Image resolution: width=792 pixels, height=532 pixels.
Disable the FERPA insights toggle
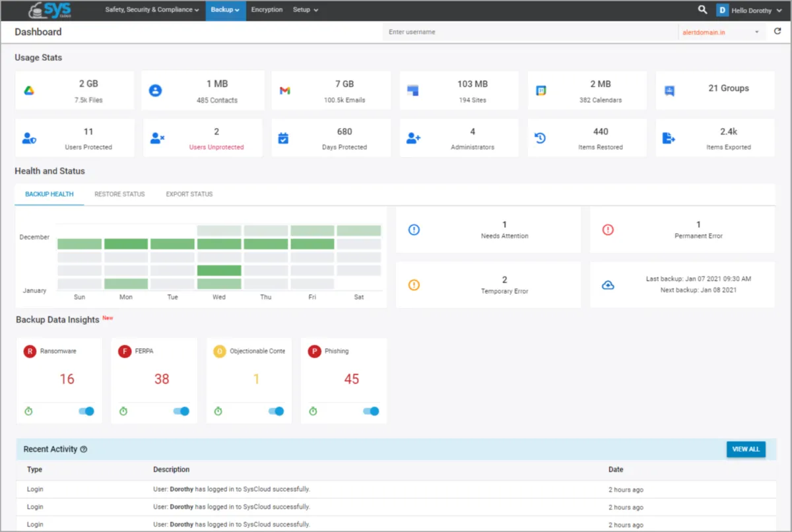pyautogui.click(x=181, y=411)
